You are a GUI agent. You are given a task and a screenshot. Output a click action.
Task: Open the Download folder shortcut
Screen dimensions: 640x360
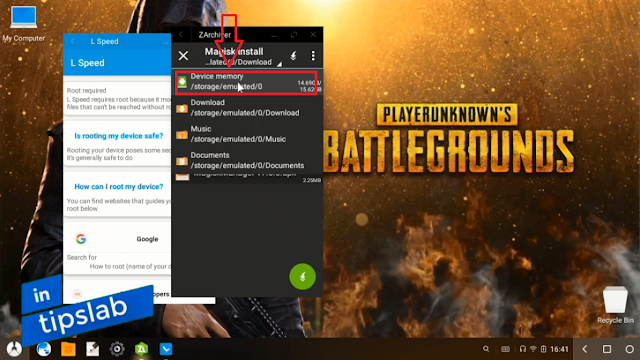click(x=247, y=108)
